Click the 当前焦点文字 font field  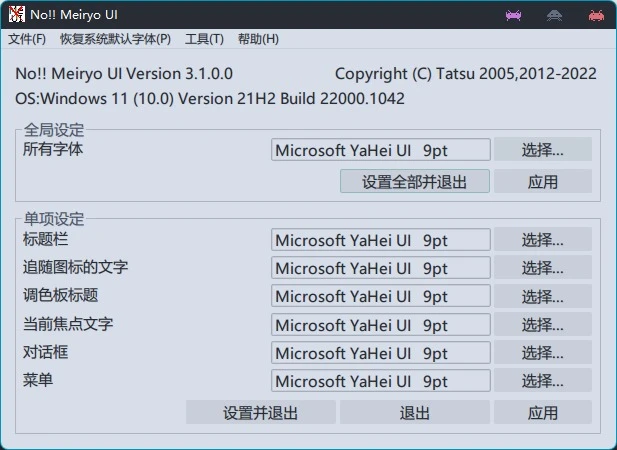click(381, 325)
